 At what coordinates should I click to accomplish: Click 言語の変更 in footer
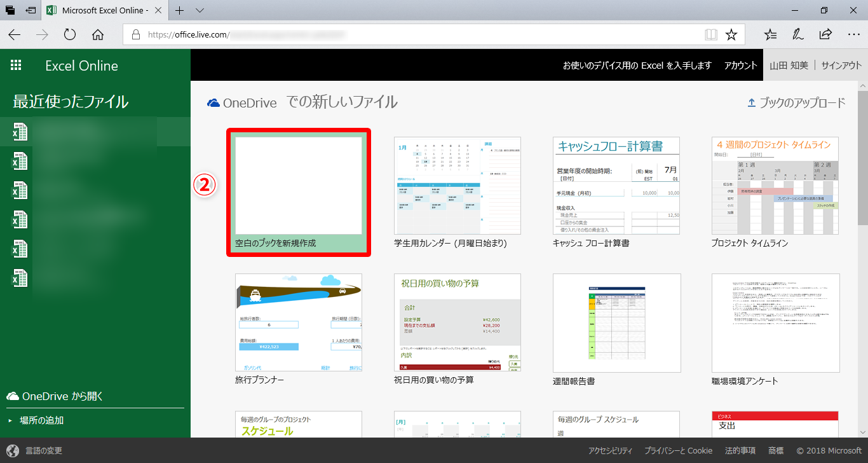click(x=44, y=451)
